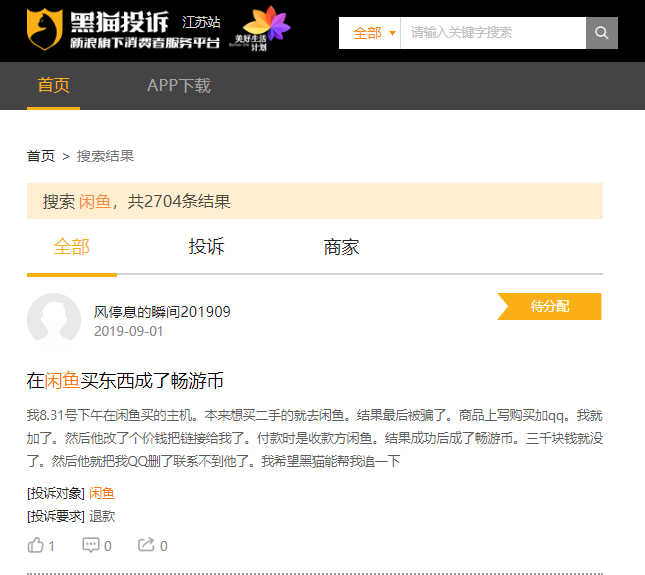Screen dimensions: 645x575
Task: Click the 新浪旗下消费者服务平台 tagline
Action: tap(145, 43)
